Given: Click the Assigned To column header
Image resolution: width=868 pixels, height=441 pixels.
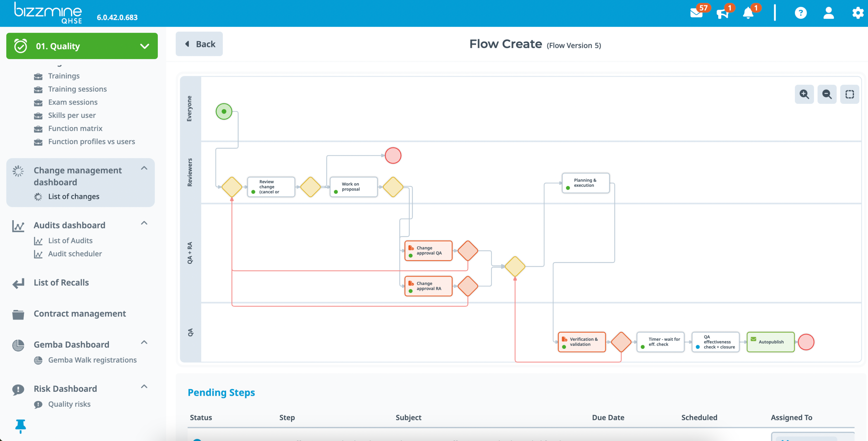Looking at the screenshot, I should 791,417.
